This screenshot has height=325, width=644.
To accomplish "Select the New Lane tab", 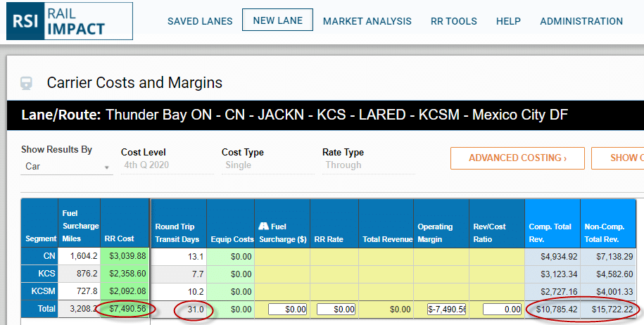I will tap(277, 20).
